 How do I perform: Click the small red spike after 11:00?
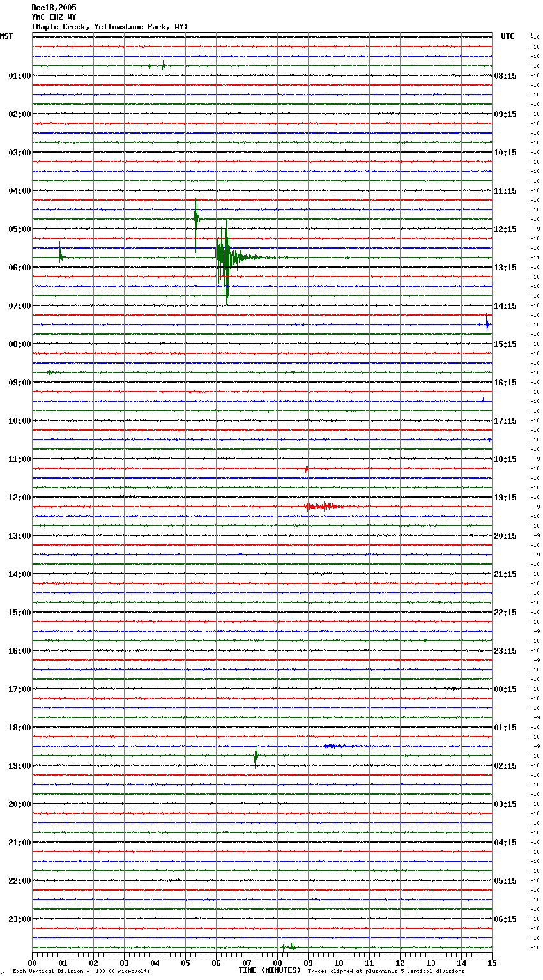pos(307,469)
